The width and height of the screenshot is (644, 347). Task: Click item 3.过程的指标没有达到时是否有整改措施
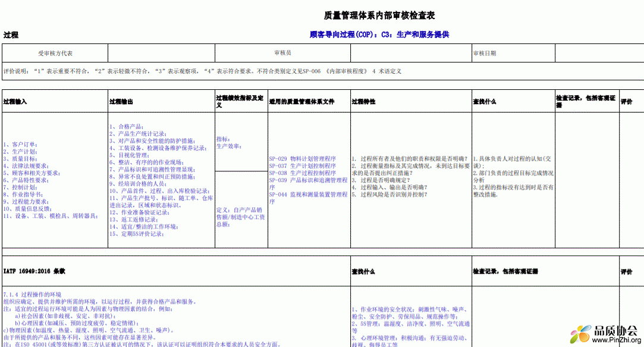(513, 191)
